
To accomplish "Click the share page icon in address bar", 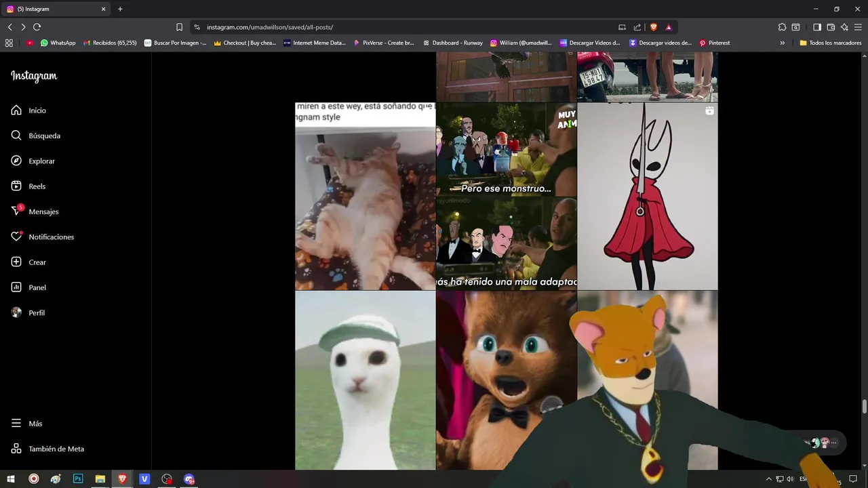I will tap(637, 27).
